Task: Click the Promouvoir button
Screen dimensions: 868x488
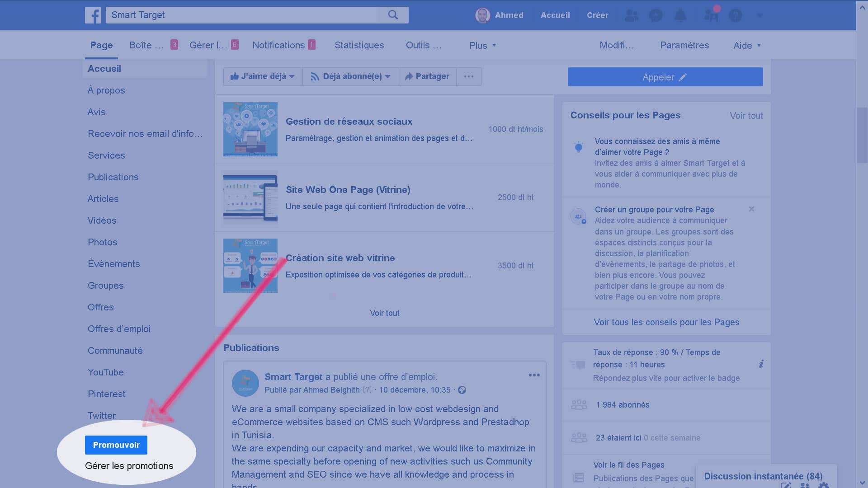Action: (116, 445)
